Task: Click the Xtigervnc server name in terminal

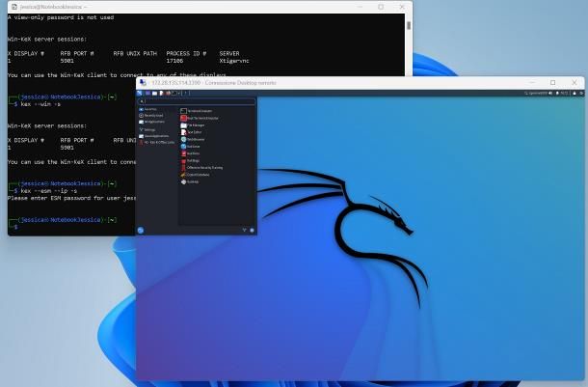Action: point(234,61)
